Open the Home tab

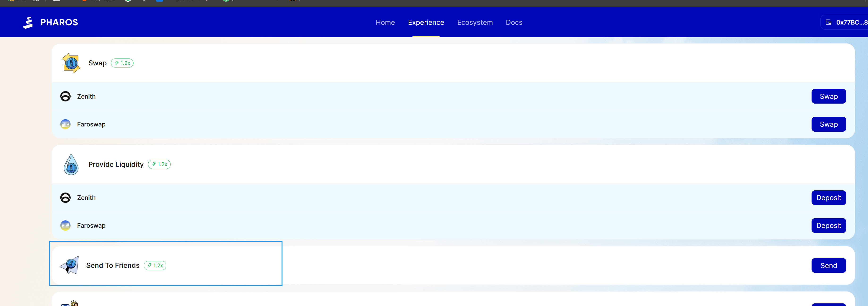385,22
